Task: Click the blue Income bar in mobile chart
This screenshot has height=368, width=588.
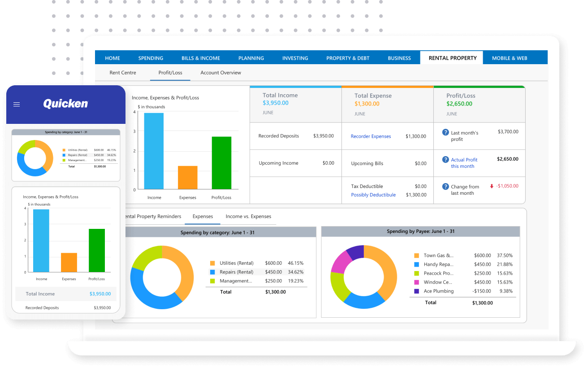Action: tap(41, 240)
